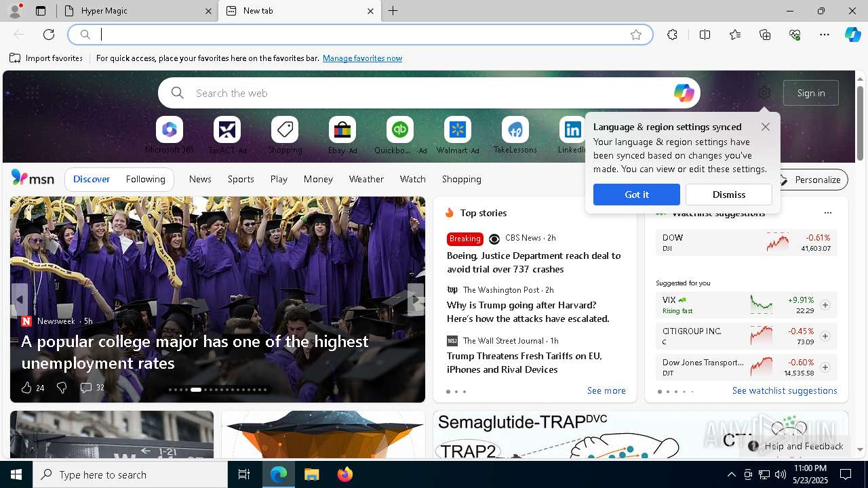Open watchlist card more options menu
This screenshot has height=488, width=868.
(x=827, y=213)
